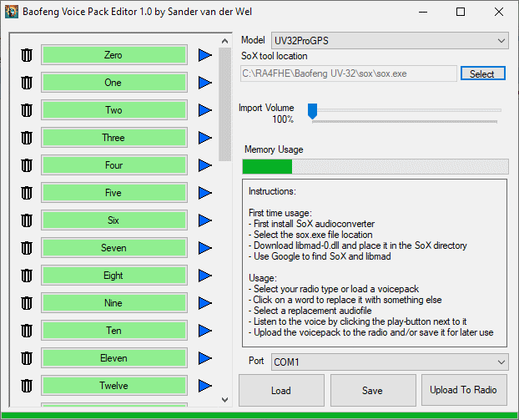The height and width of the screenshot is (420, 519).
Task: Click the SoX tool location path field
Action: [x=349, y=73]
